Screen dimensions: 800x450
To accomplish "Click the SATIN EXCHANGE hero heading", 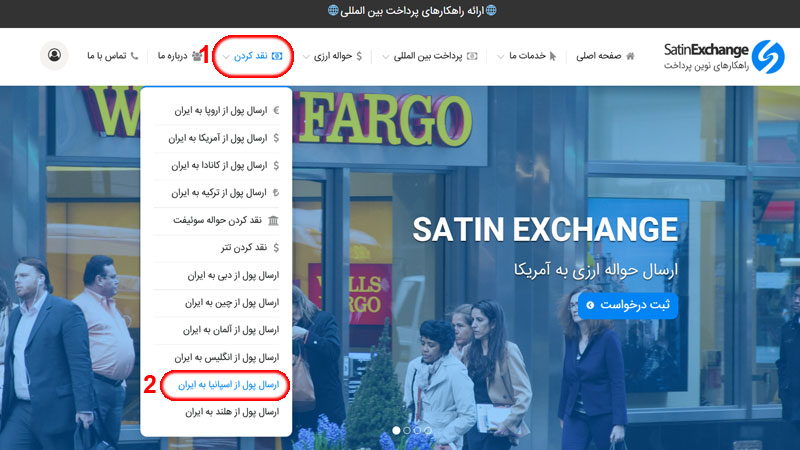I will (x=545, y=230).
